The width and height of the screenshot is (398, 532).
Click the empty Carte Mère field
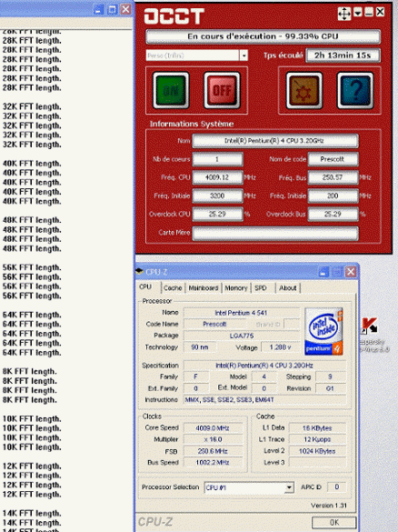(275, 233)
